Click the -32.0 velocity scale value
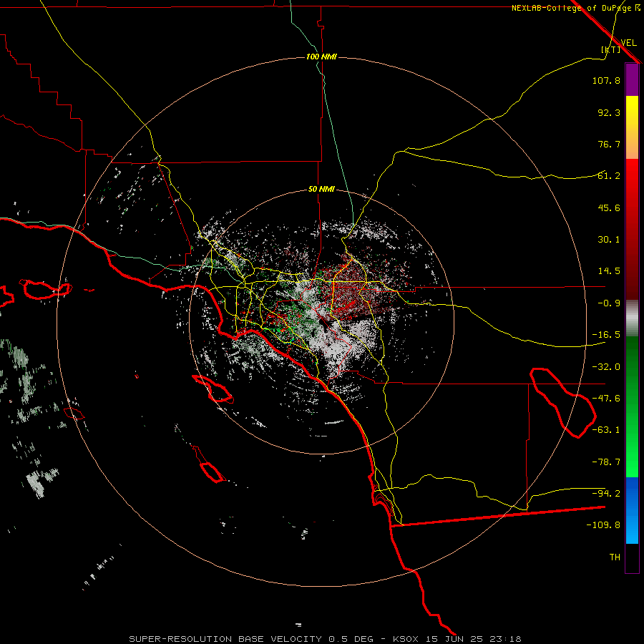This screenshot has width=644, height=644. 606,367
